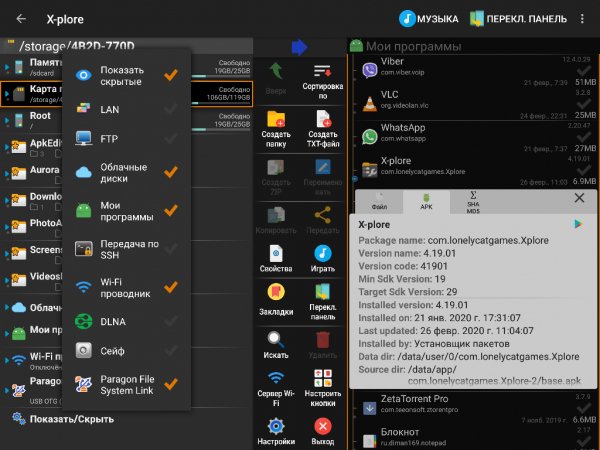Tap the /storage/4B2D-770D path bar

(x=126, y=46)
